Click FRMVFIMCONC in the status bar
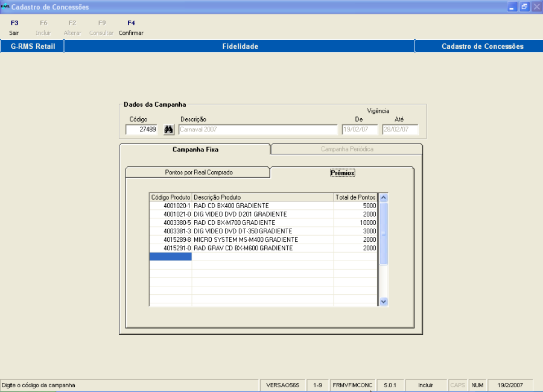The width and height of the screenshot is (543, 392). (352, 385)
